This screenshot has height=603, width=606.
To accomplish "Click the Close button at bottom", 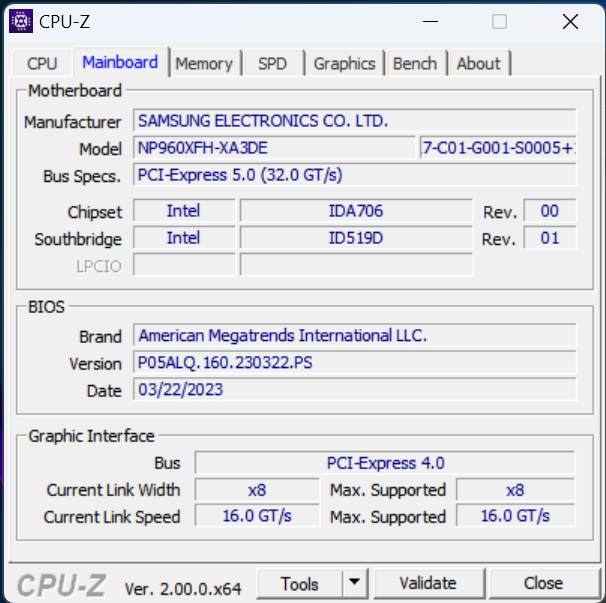I will coord(543,584).
